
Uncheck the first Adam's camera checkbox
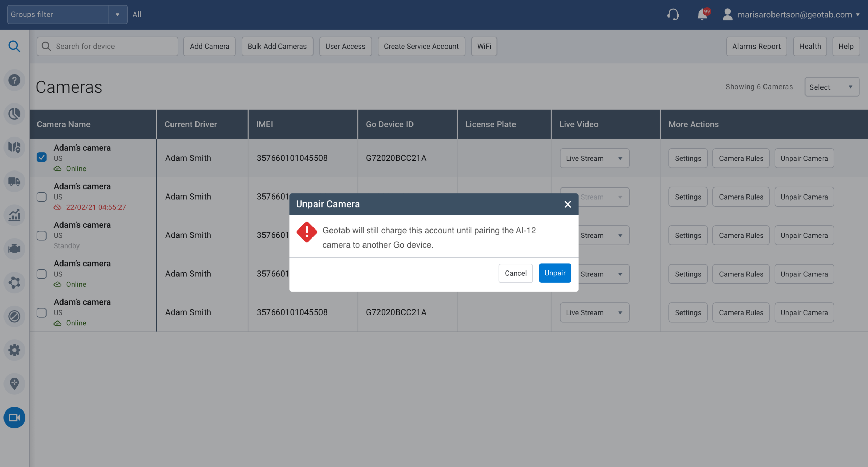pos(42,158)
